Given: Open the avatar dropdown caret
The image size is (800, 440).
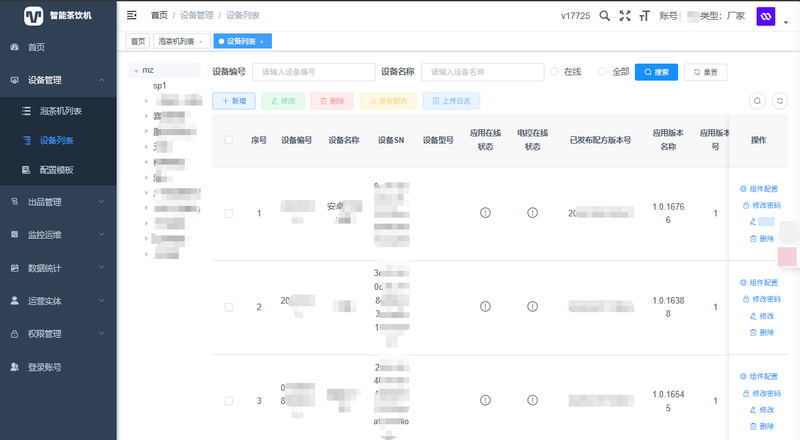Looking at the screenshot, I should (786, 22).
